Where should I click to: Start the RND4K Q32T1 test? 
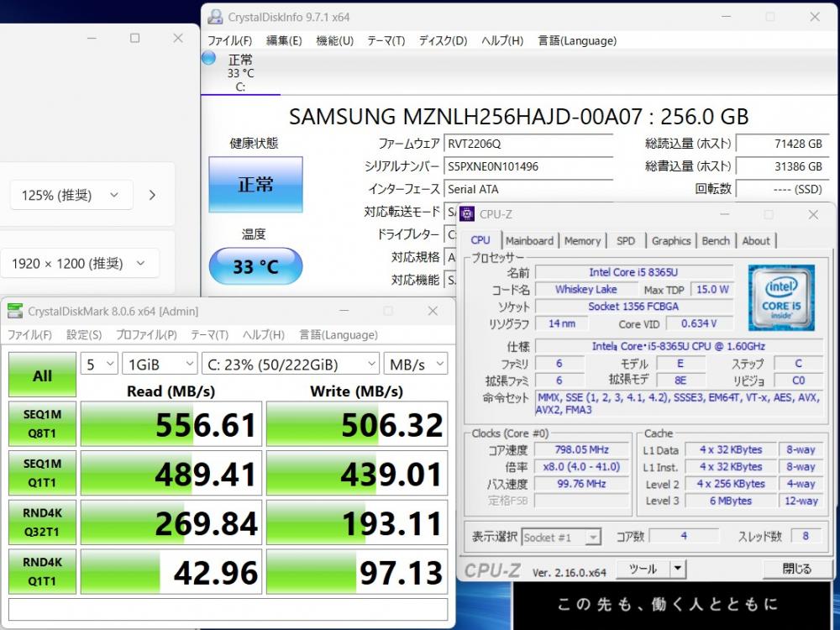point(42,522)
